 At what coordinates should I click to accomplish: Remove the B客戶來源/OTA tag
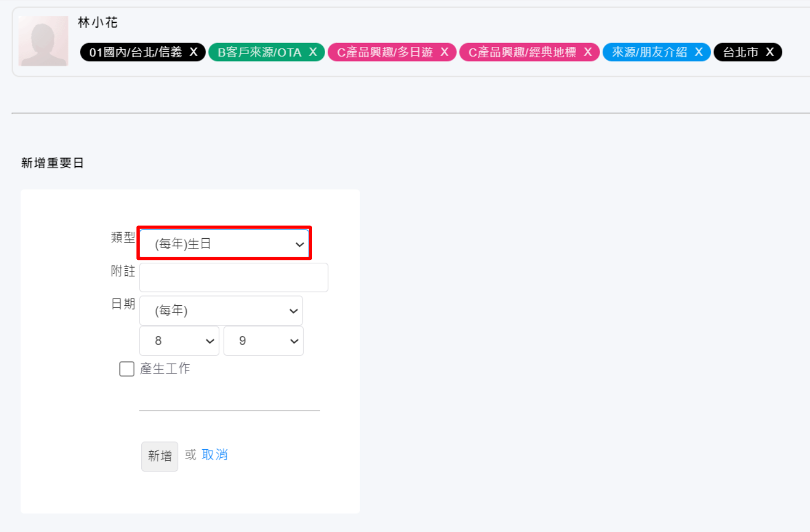pos(313,52)
